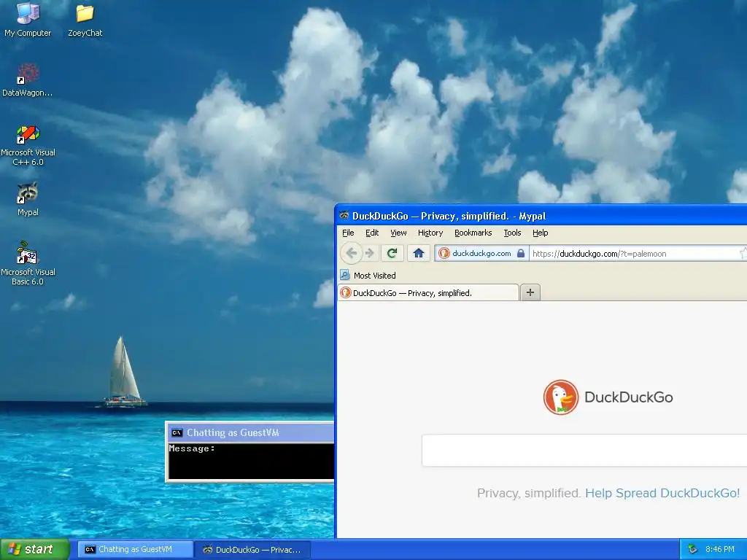Click the browser Forward arrow button
The width and height of the screenshot is (747, 560).
[x=370, y=253]
